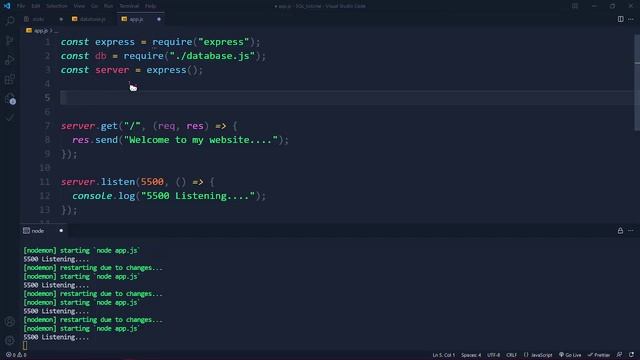
Task: Open notifications bell in status bar
Action: [x=631, y=355]
